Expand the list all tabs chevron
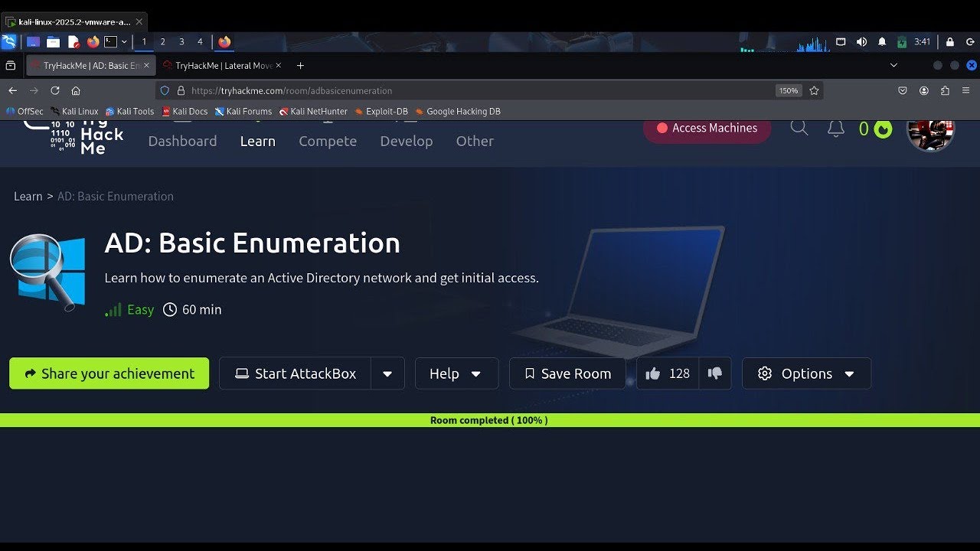 coord(893,66)
